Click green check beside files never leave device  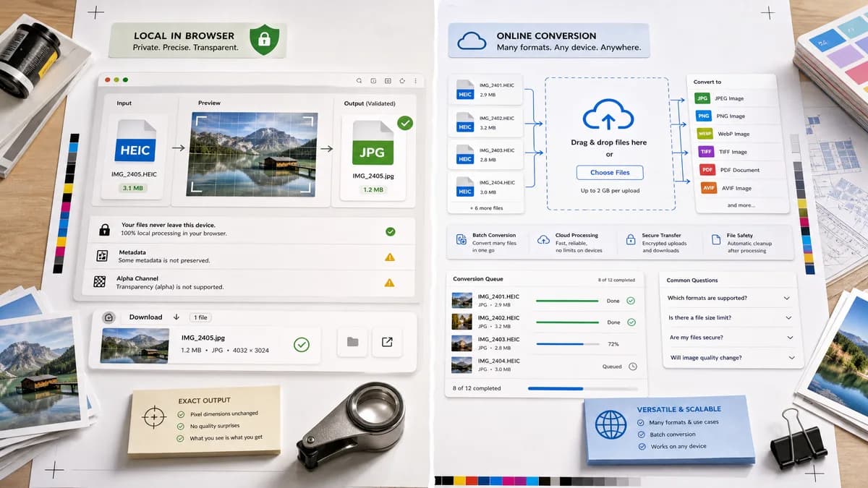[x=390, y=231]
